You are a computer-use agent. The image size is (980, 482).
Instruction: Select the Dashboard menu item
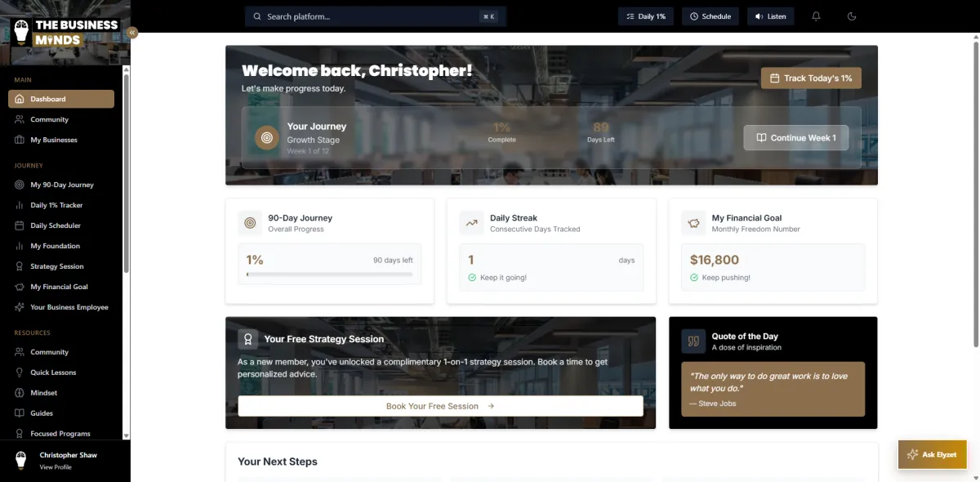click(x=61, y=99)
